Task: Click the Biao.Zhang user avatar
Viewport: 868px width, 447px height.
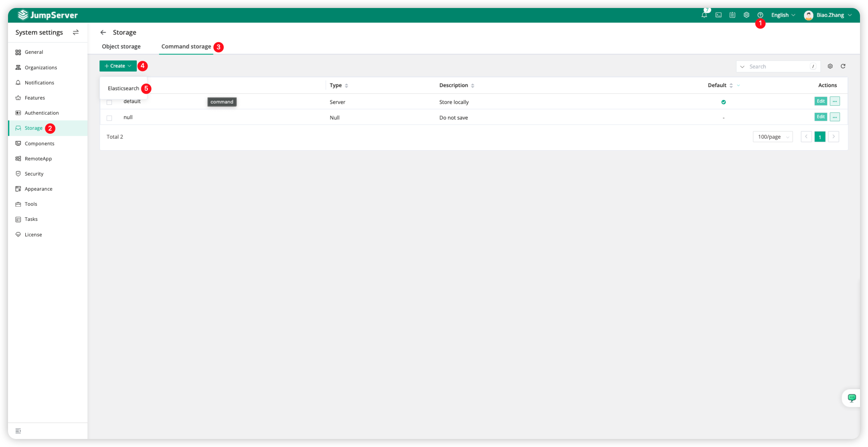Action: (x=808, y=15)
